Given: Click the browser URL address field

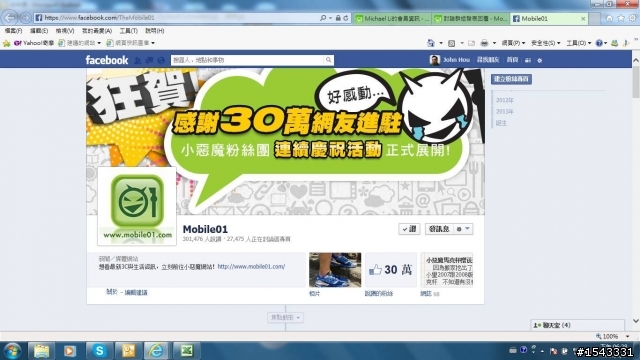Looking at the screenshot, I should pos(176,18).
